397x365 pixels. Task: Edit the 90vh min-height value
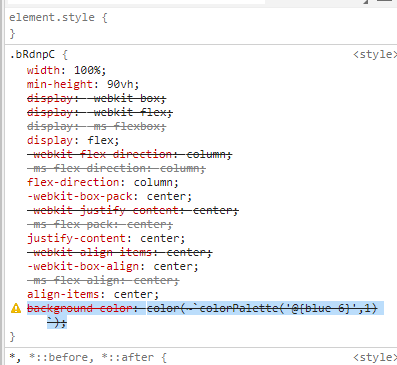coord(120,84)
